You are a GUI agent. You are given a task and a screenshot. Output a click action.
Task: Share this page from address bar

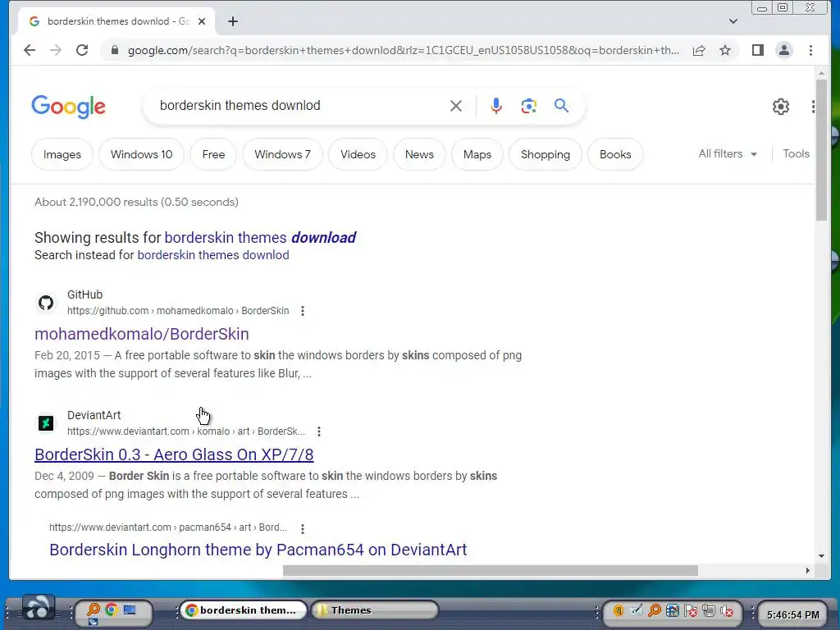pyautogui.click(x=699, y=50)
